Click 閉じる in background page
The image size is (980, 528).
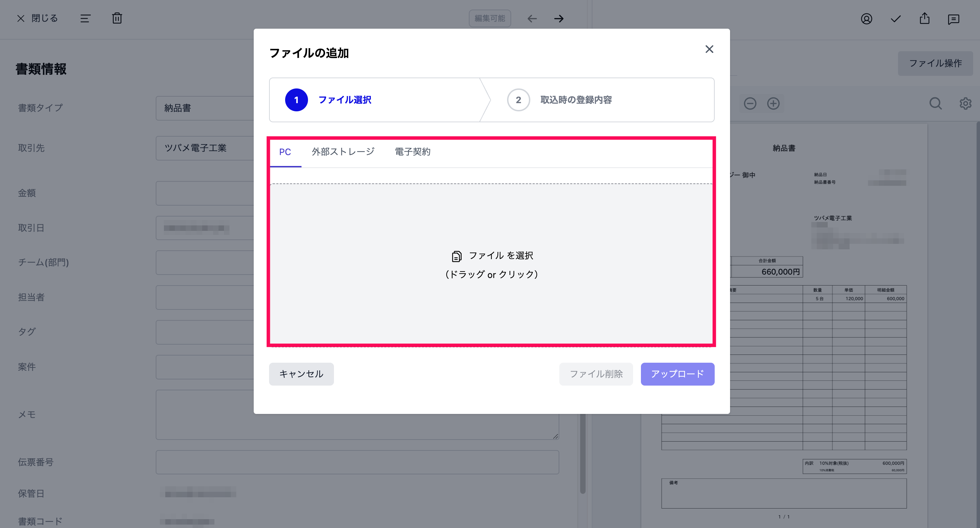click(37, 18)
